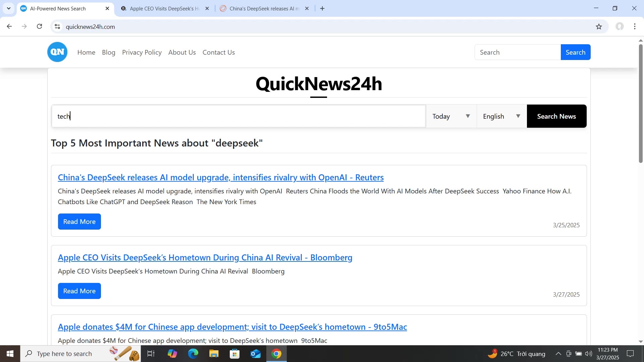The width and height of the screenshot is (644, 362).
Task: Open the Chrome profile avatar
Action: 620,26
